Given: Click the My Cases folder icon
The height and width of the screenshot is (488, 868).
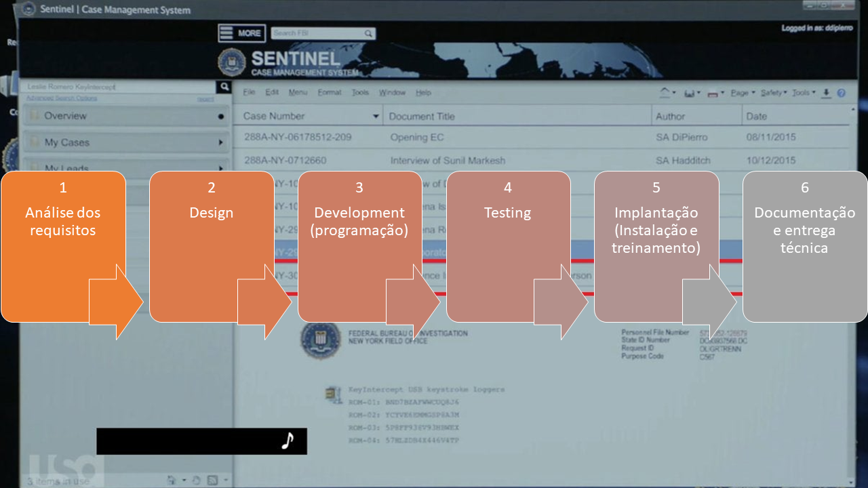Looking at the screenshot, I should (34, 142).
